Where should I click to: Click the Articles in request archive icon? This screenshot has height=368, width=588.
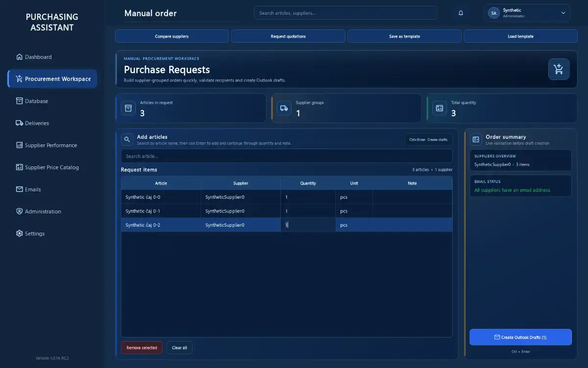point(128,108)
